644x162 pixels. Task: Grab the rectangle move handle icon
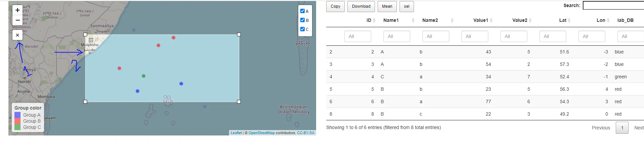click(91, 40)
